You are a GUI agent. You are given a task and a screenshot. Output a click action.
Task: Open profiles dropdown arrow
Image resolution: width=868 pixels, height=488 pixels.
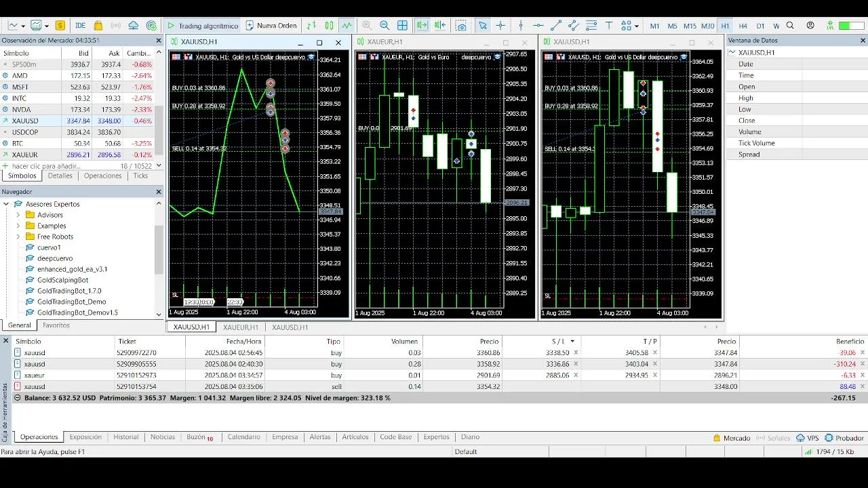pyautogui.click(x=46, y=26)
